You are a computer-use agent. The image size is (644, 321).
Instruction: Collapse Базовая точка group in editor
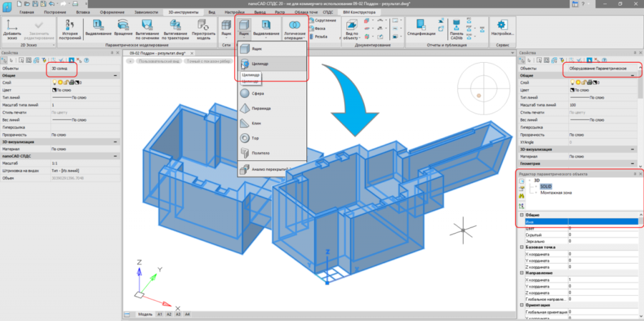coord(521,247)
